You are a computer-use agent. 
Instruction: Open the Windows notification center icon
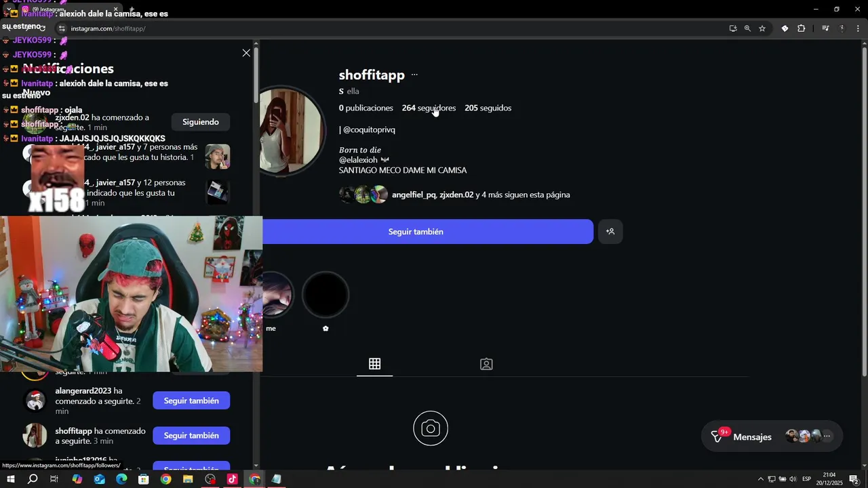(x=854, y=479)
